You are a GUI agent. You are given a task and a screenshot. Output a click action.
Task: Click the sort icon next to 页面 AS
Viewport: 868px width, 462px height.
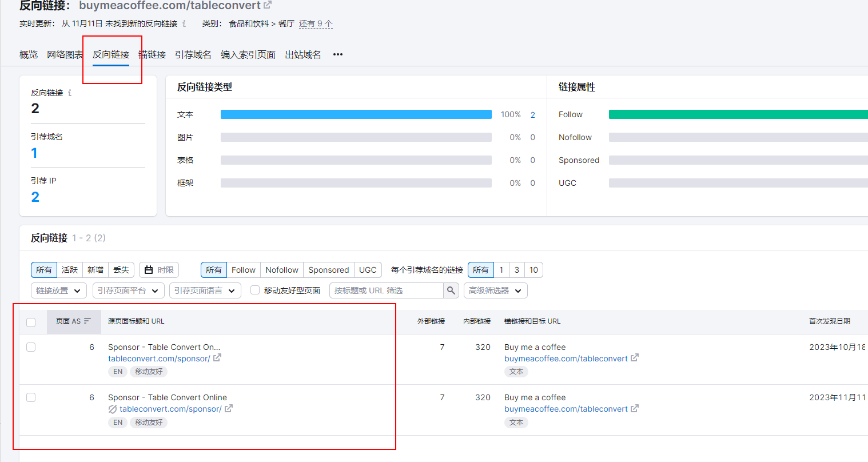[87, 321]
